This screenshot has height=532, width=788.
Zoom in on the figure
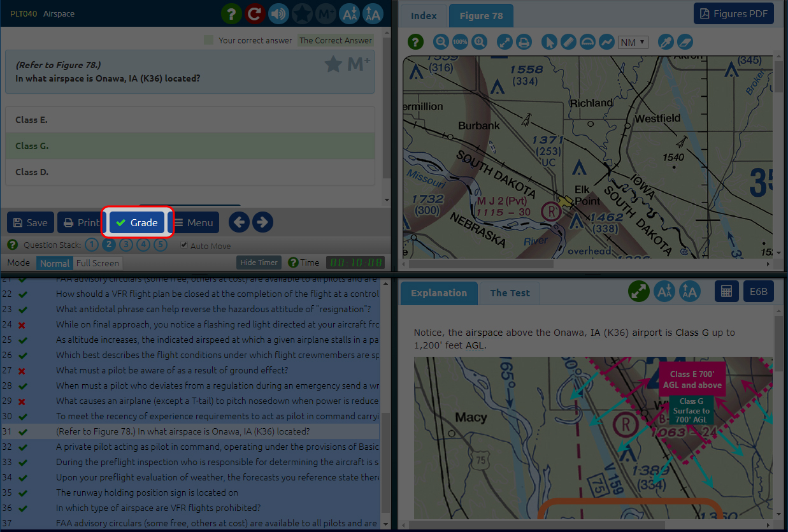pos(480,42)
